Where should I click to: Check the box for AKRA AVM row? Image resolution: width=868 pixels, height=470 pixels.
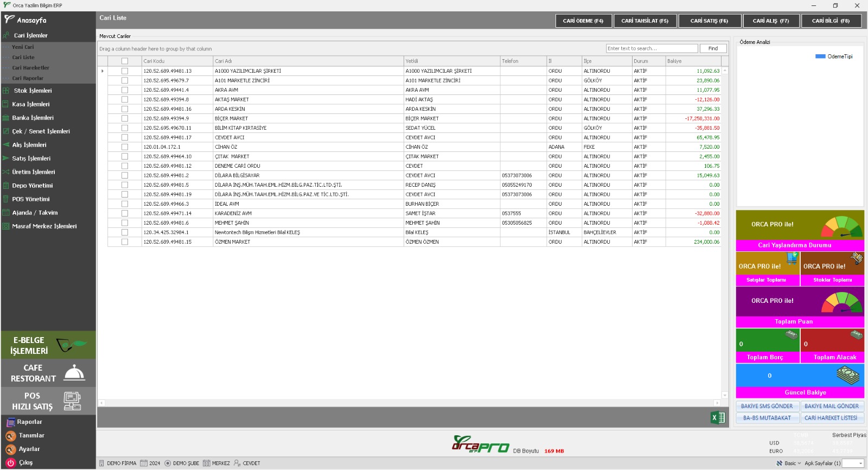pyautogui.click(x=125, y=90)
